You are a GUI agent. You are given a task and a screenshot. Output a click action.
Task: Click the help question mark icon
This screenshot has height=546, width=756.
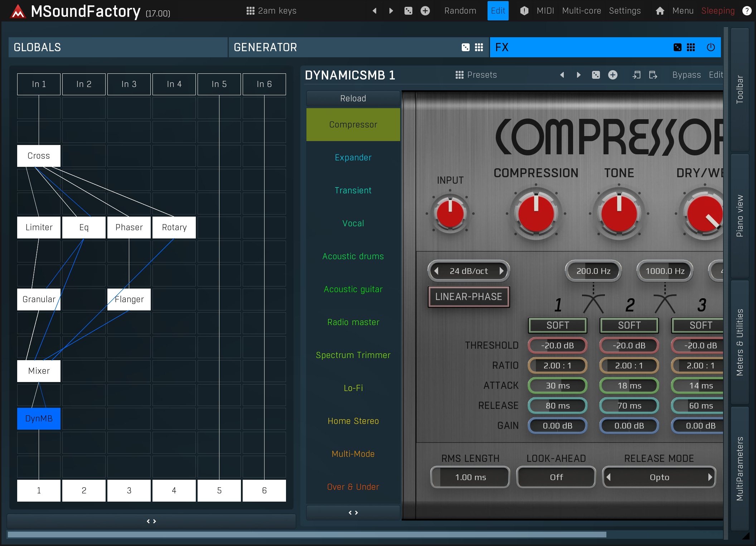(747, 11)
